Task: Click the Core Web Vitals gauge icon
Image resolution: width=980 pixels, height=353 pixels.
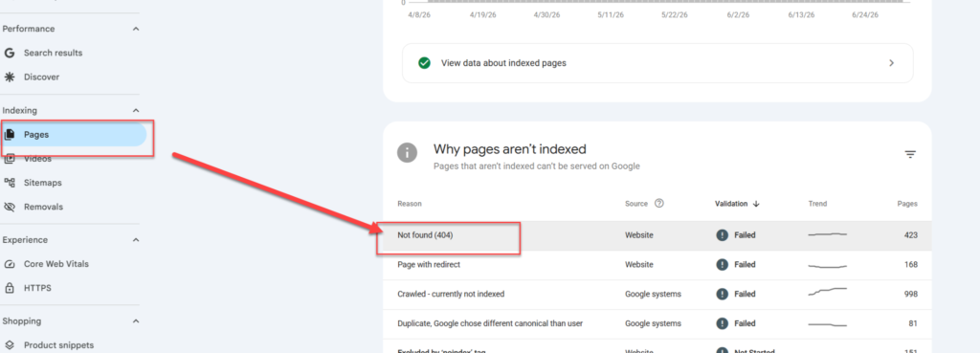Action: 10,264
